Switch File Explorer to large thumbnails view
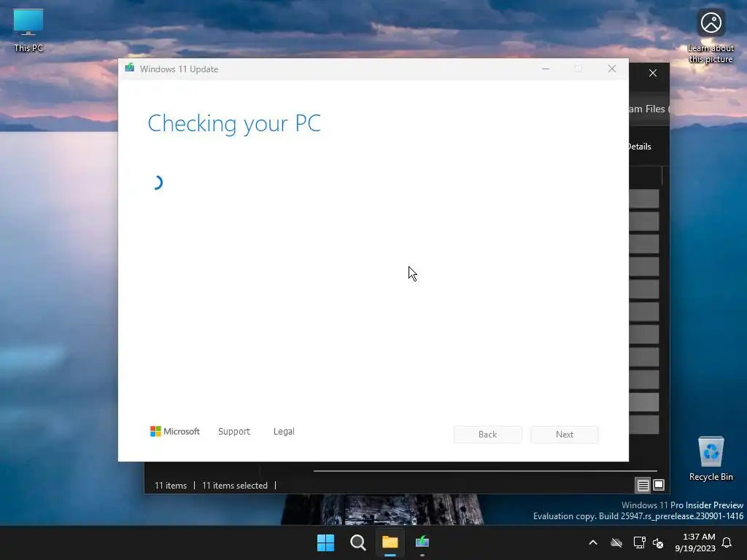 659,485
